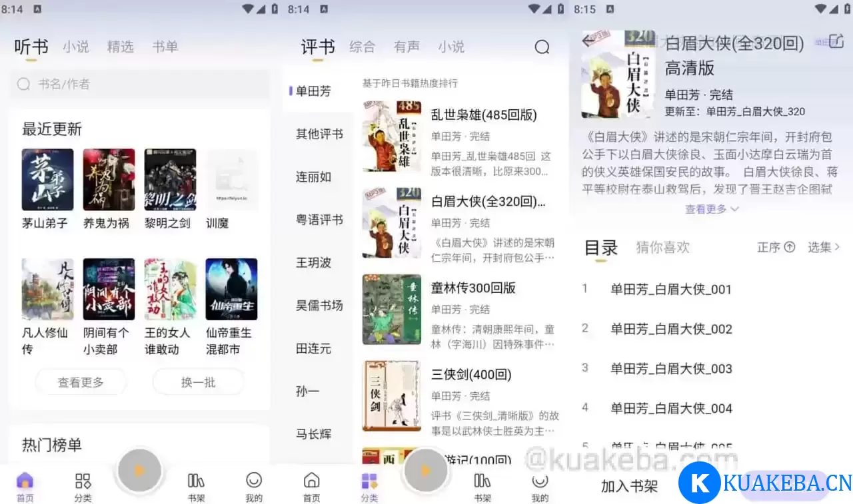This screenshot has height=504, width=853.
Task: Click the 书名/作者 search field
Action: 140,84
